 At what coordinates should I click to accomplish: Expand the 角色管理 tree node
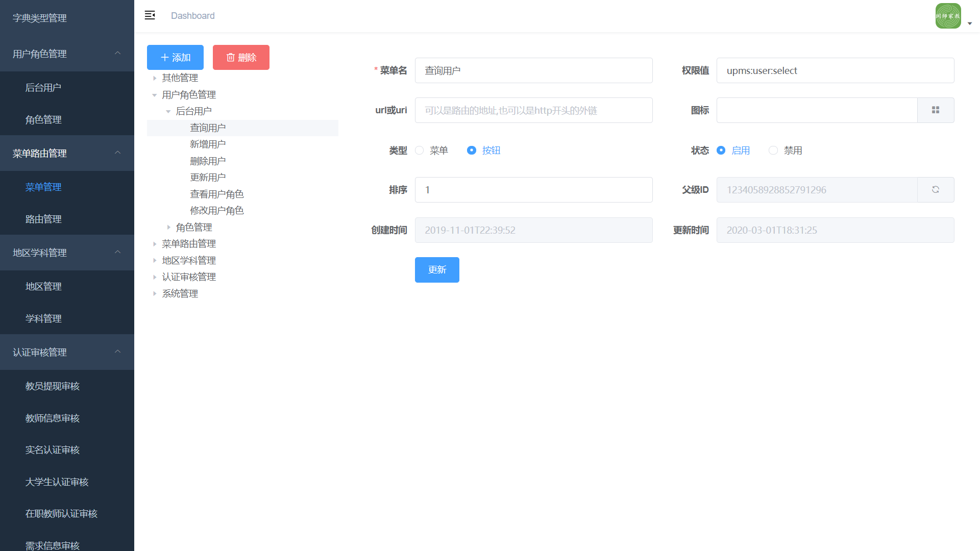168,228
